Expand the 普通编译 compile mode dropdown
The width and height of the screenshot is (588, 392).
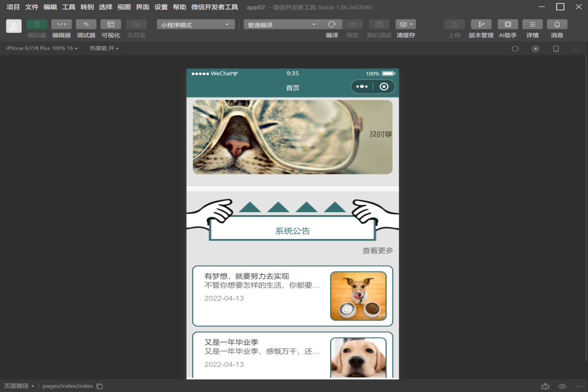(x=282, y=25)
